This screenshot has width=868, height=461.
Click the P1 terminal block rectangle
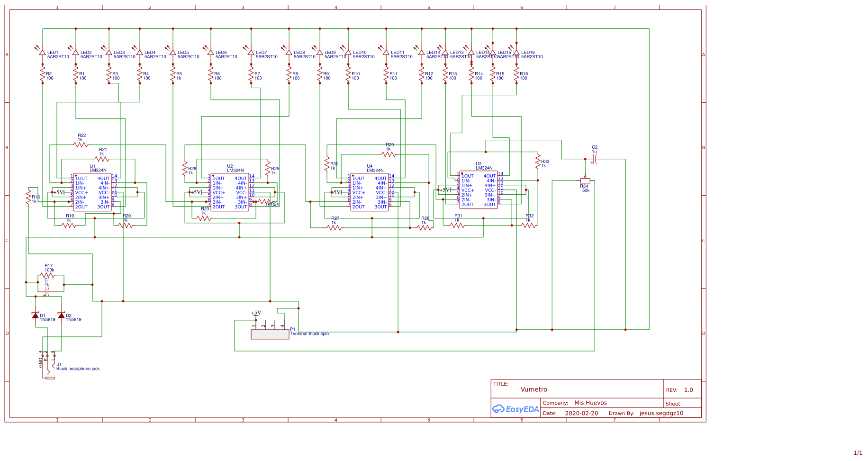click(270, 334)
